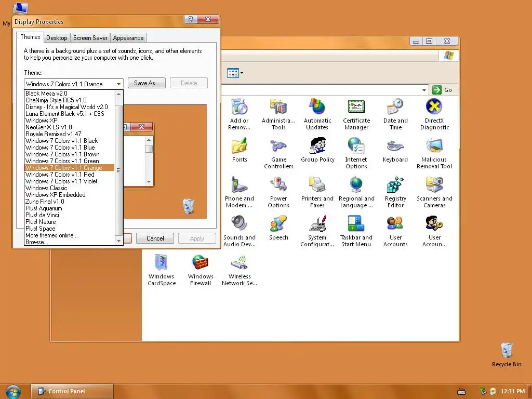Image resolution: width=532 pixels, height=399 pixels.
Task: Select Windows 7 Colors v1.1 Brown
Action: pyautogui.click(x=70, y=154)
